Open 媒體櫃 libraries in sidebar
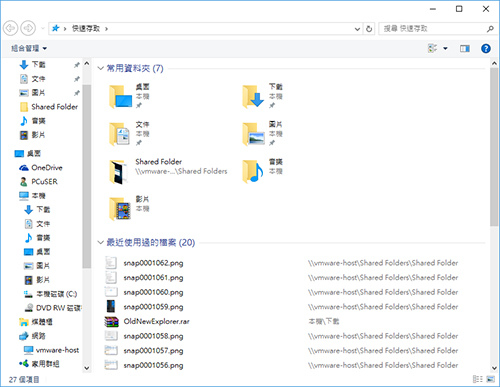This screenshot has height=387, width=500. click(36, 322)
